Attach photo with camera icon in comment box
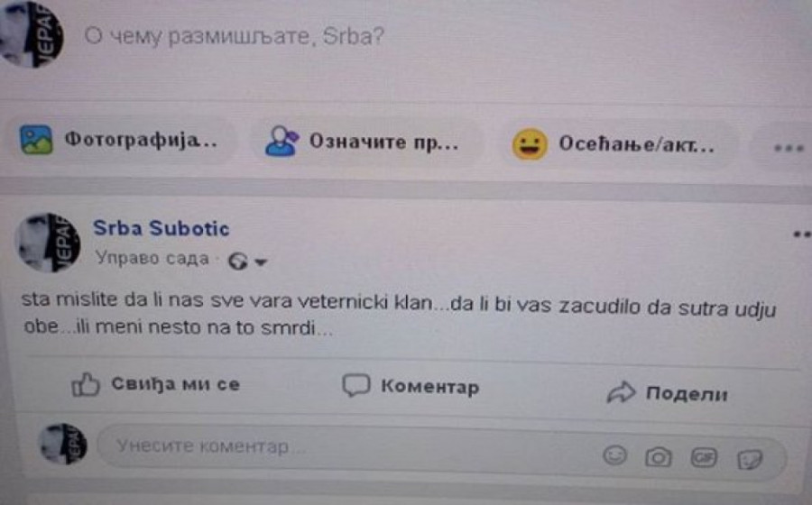This screenshot has width=812, height=505. 659,457
